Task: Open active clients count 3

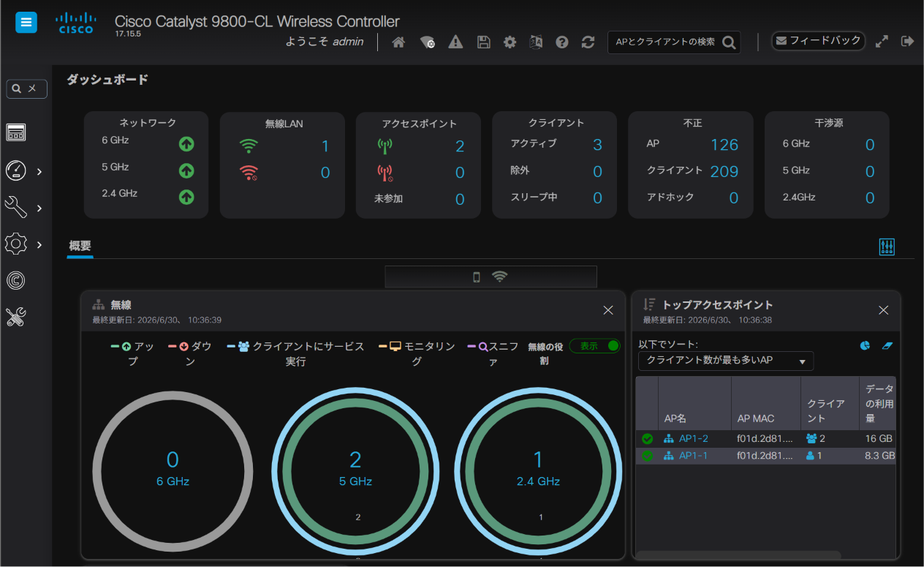Action: 597,145
